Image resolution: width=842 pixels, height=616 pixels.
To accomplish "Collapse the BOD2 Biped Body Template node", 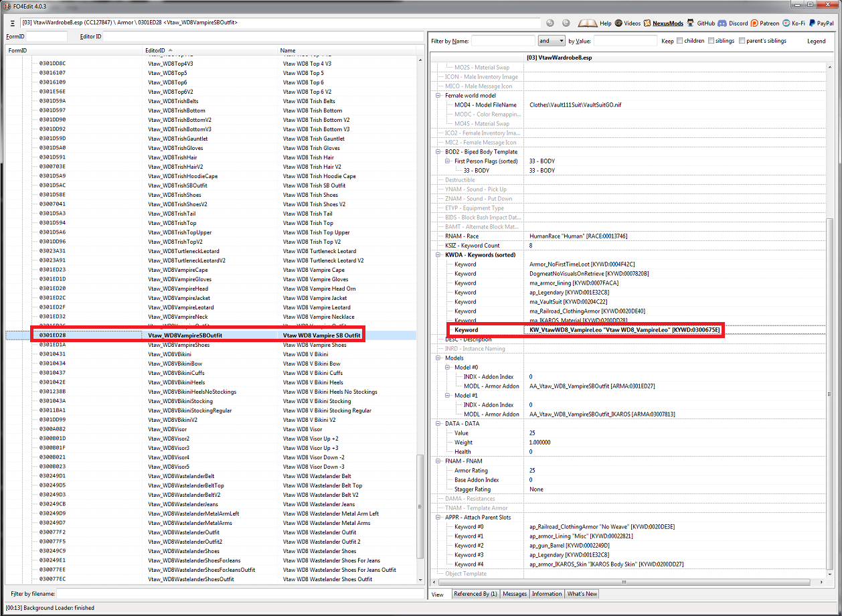I will (440, 152).
